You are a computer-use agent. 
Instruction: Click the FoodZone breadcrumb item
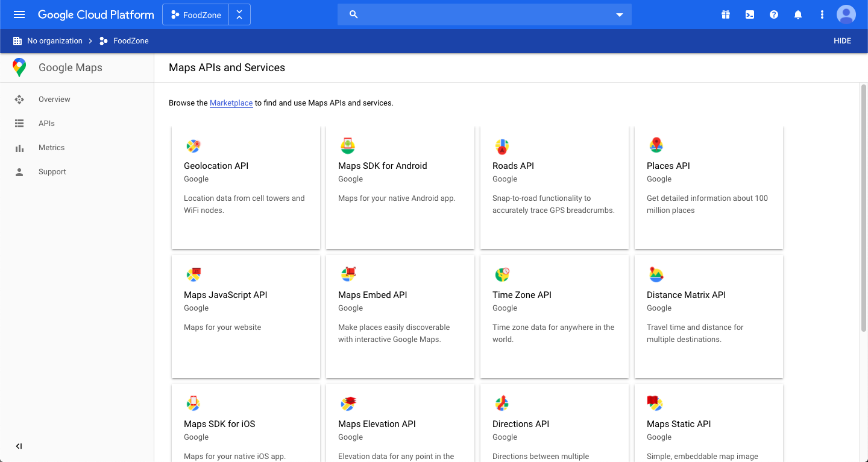tap(131, 41)
